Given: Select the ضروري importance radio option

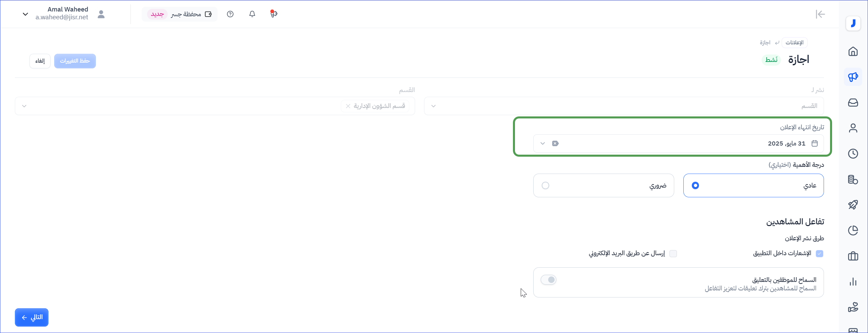Looking at the screenshot, I should point(545,185).
